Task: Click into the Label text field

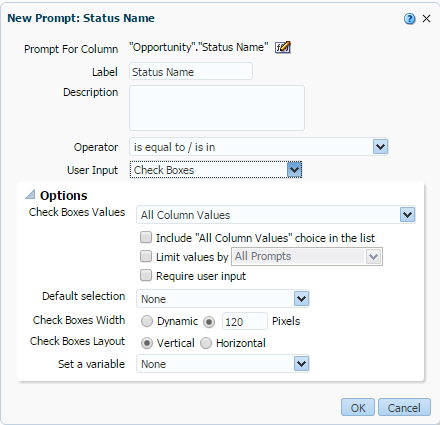Action: pyautogui.click(x=191, y=71)
